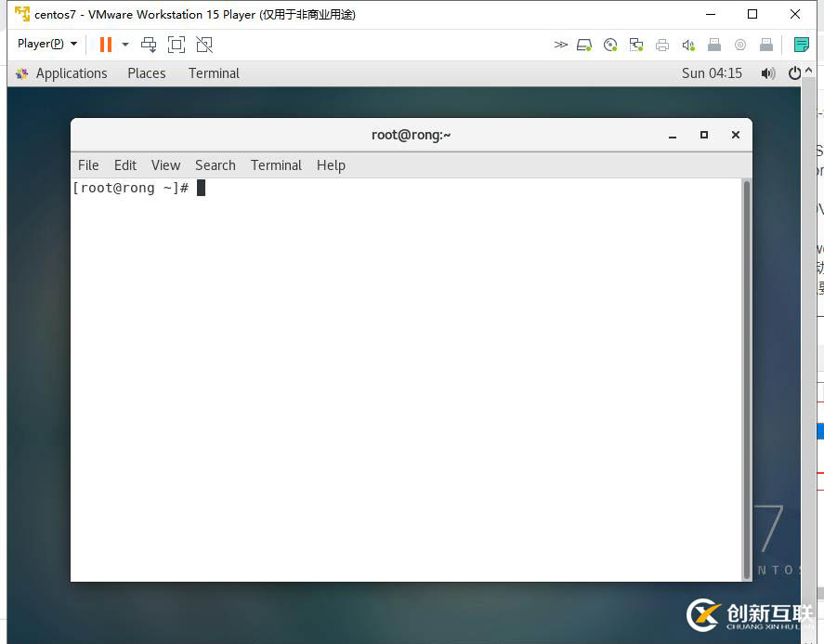The height and width of the screenshot is (644, 824).
Task: Click the power icon in GNOME panel
Action: (x=794, y=73)
